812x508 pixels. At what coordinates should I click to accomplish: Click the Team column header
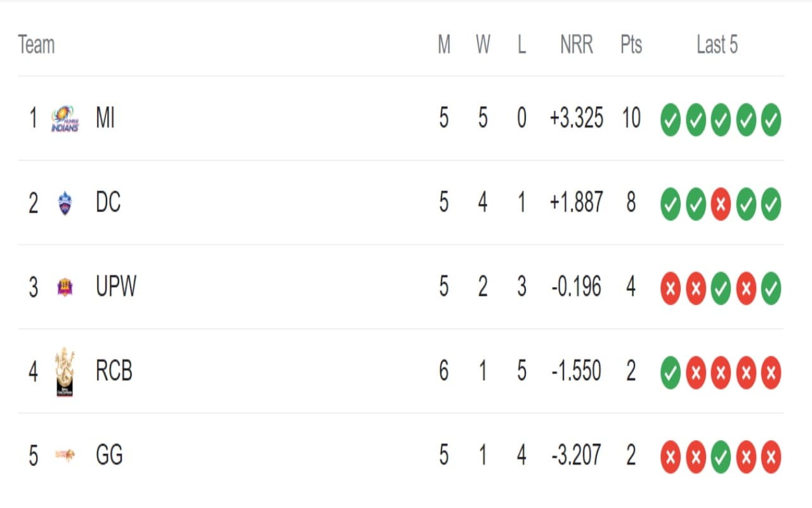pos(36,45)
